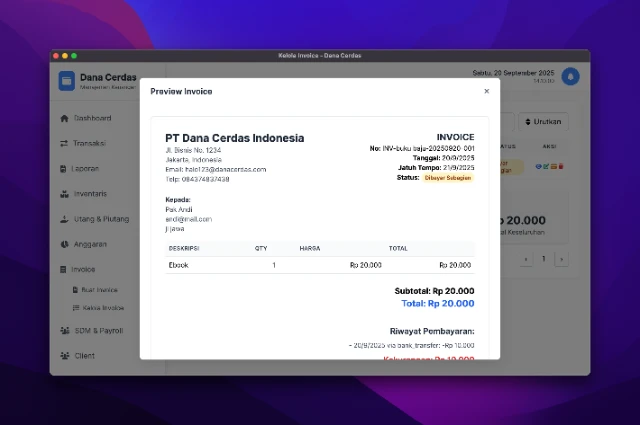Viewport: 640px width, 425px height.
Task: Click the Dashboard home icon
Action: click(x=64, y=118)
